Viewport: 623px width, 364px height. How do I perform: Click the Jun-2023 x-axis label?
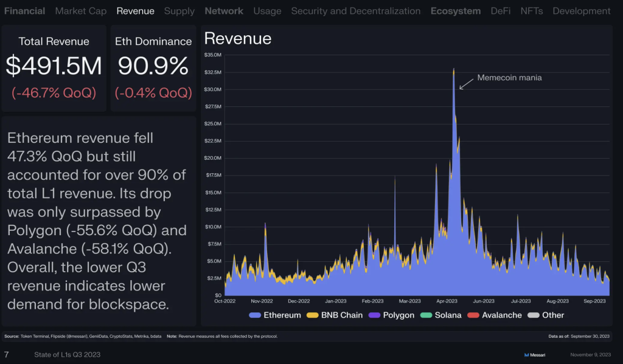pyautogui.click(x=484, y=301)
